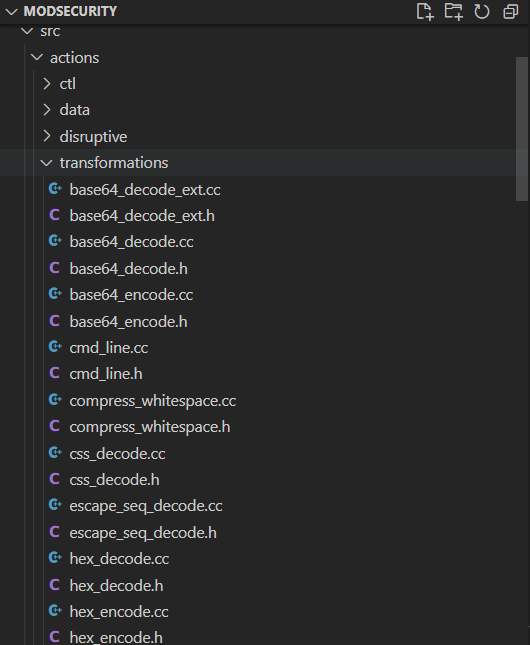Expand the disruptive folder chevron
This screenshot has height=645, width=530.
pyautogui.click(x=47, y=136)
